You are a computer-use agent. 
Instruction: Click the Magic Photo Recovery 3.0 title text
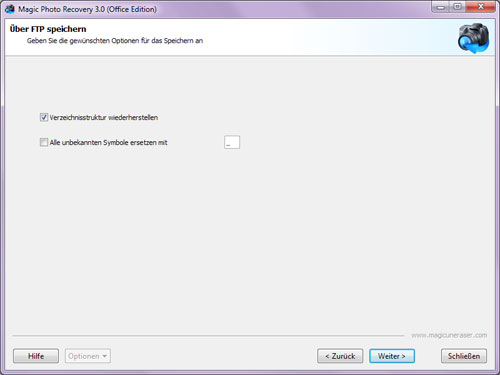87,9
